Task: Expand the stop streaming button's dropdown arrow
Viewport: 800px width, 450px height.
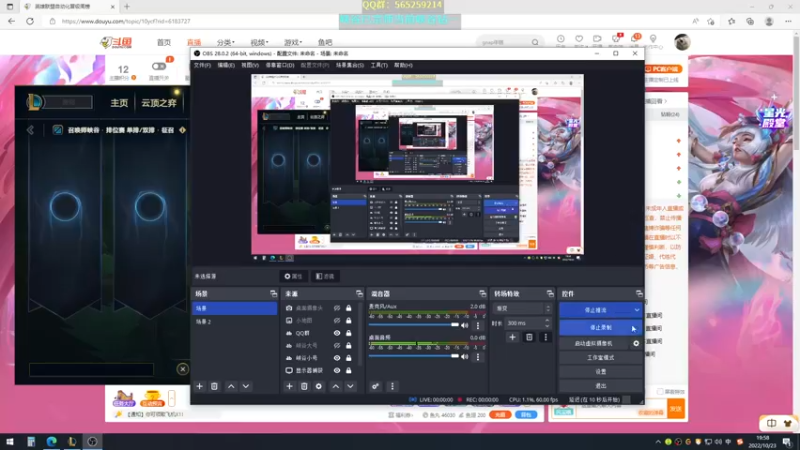Action: coord(637,310)
